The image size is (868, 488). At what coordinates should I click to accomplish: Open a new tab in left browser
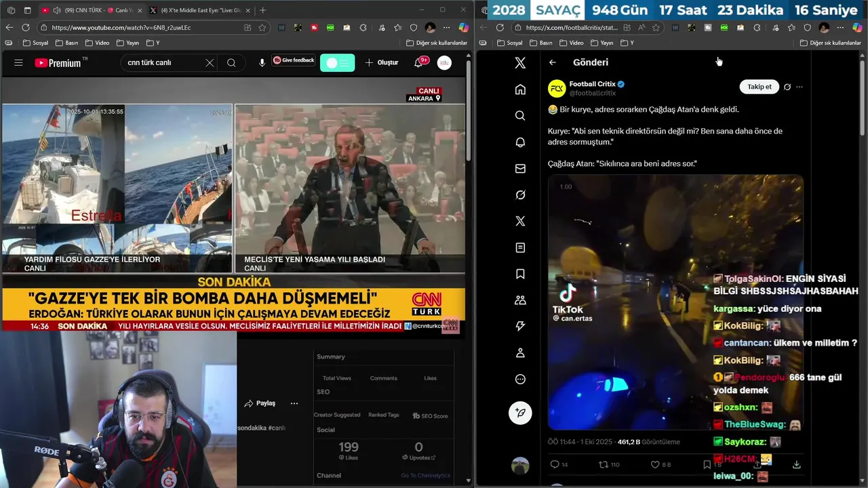[x=262, y=10]
